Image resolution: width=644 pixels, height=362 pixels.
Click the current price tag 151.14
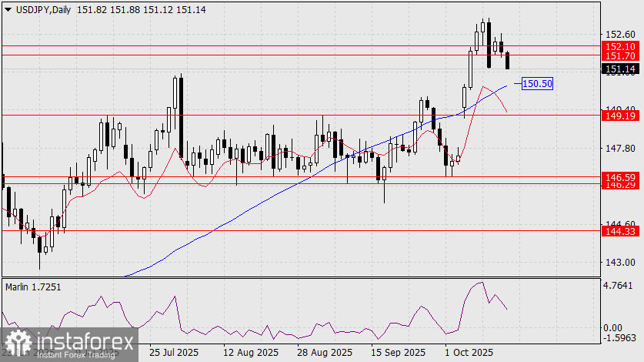pyautogui.click(x=620, y=69)
